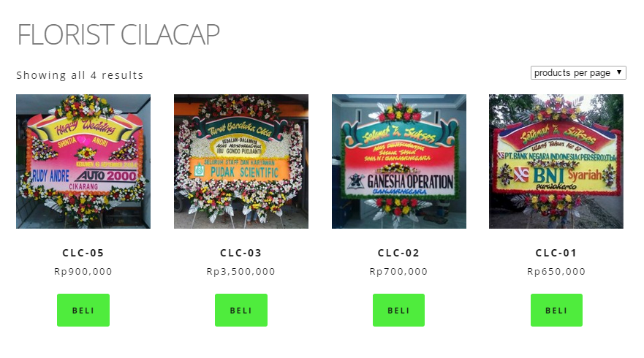Viewport: 644px width, 358px height.
Task: Click the Rp650,000 price
Action: pos(556,272)
